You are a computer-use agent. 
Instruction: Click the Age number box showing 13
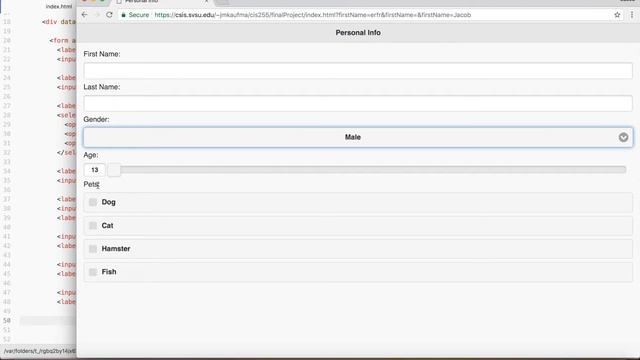tap(94, 170)
